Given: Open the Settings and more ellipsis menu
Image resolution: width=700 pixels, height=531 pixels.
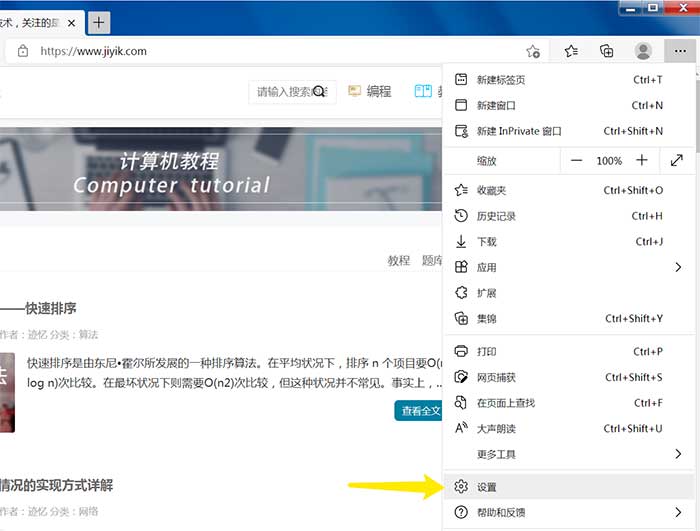Looking at the screenshot, I should [x=680, y=51].
